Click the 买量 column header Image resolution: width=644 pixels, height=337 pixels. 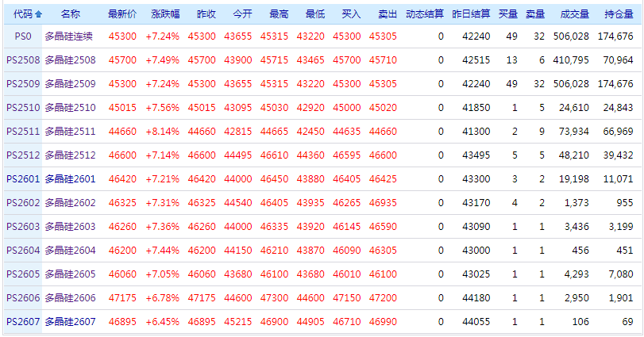click(508, 14)
